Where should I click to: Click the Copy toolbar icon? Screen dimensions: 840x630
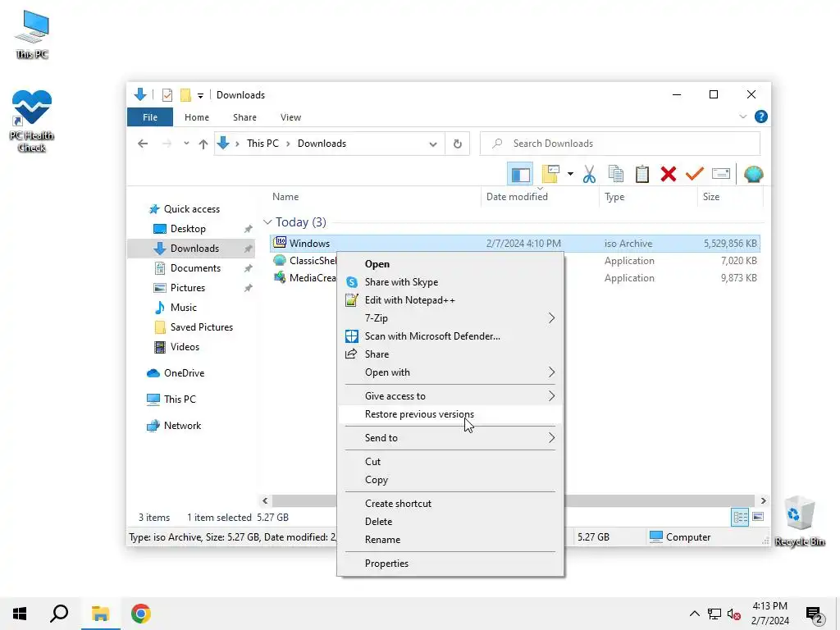pos(615,174)
